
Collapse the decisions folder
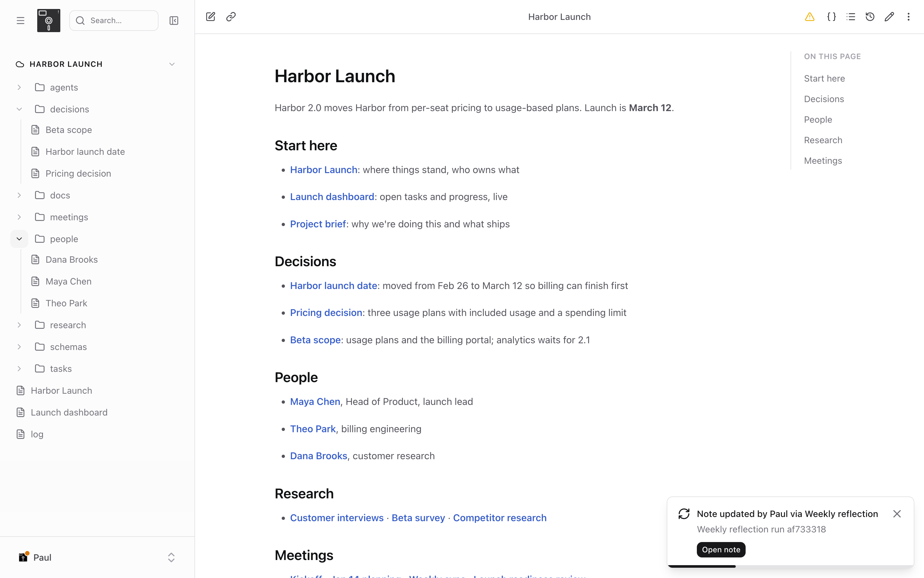[x=19, y=109]
